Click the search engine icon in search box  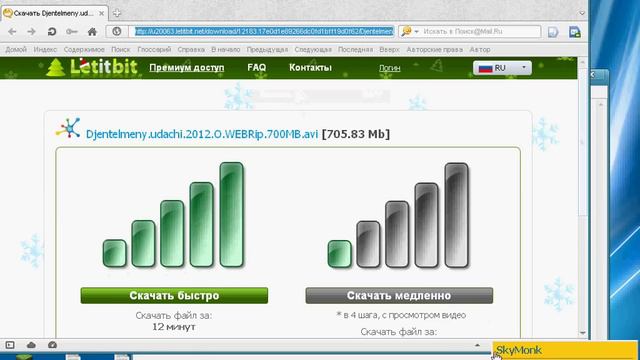(x=406, y=31)
